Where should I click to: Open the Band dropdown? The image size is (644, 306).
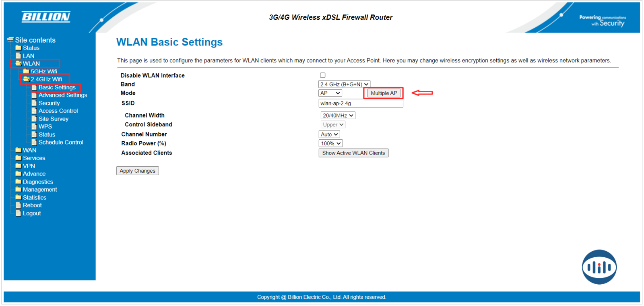tap(344, 84)
